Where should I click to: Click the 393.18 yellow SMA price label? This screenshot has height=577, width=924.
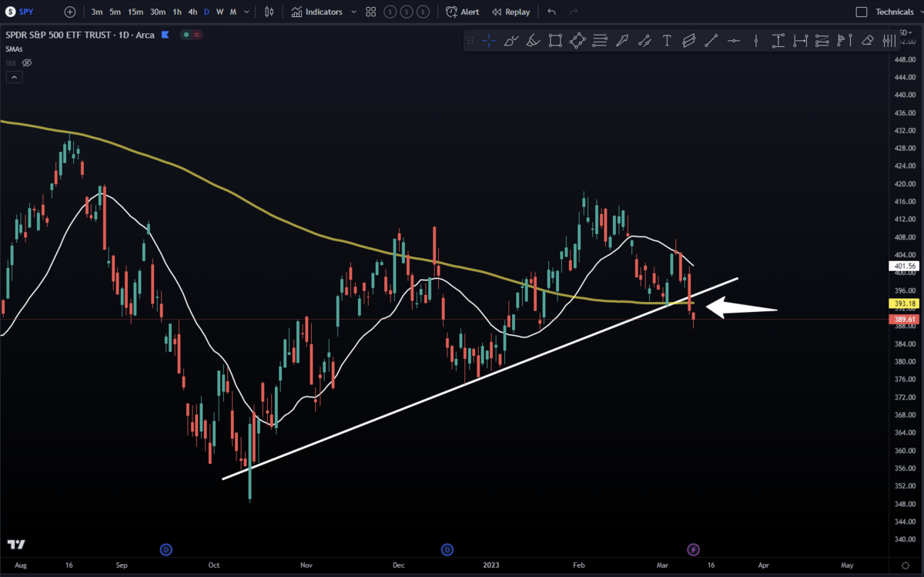905,303
